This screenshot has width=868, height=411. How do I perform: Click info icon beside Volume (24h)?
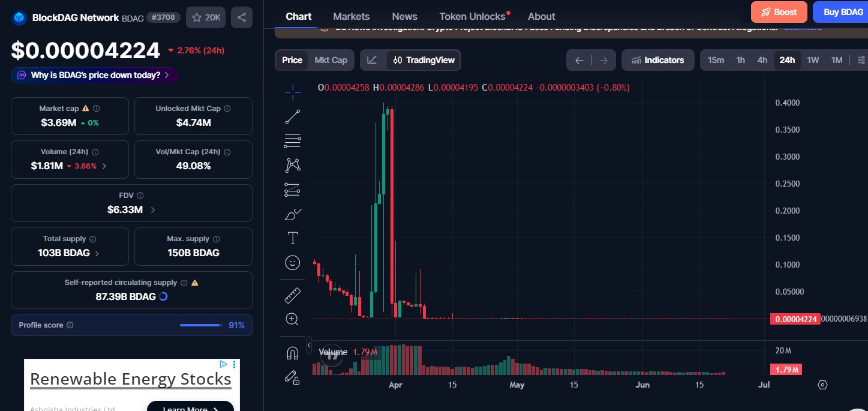tap(95, 152)
